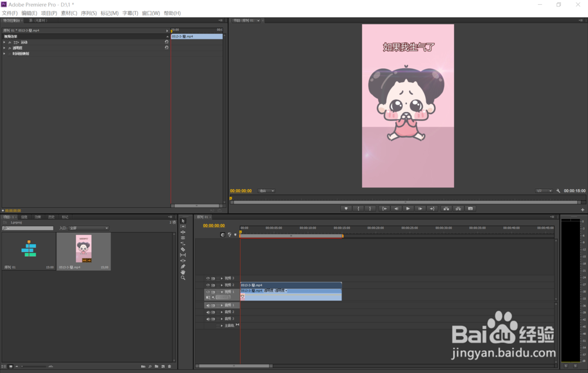
Task: Expand the Video 3 track
Action: 222,278
